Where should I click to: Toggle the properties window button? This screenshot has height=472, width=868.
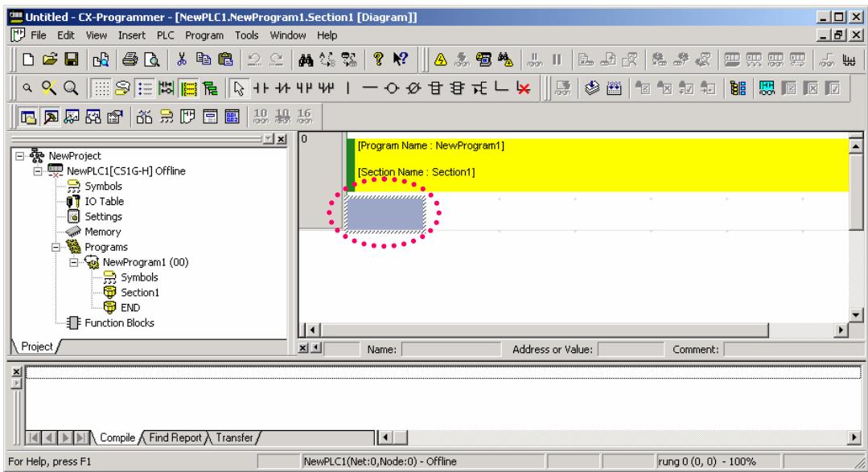(x=115, y=117)
